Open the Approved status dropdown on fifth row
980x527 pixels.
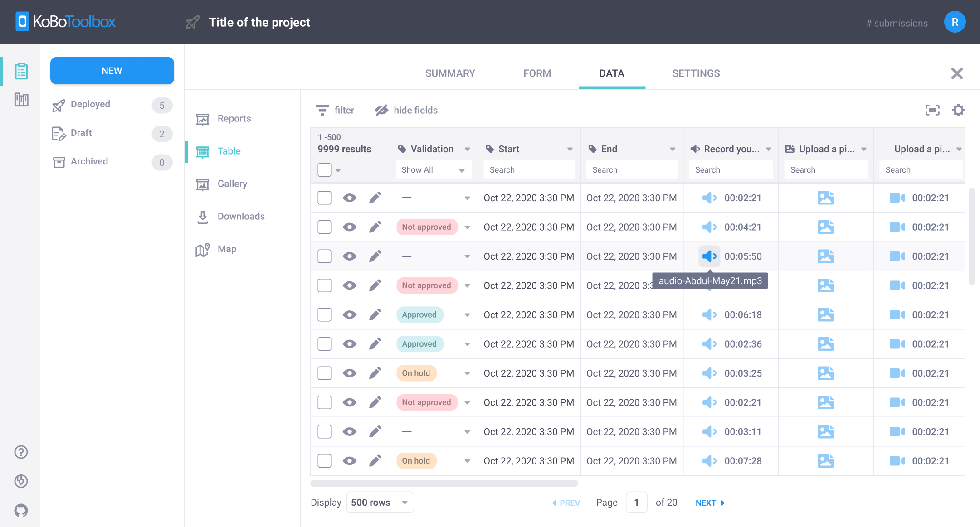point(468,314)
